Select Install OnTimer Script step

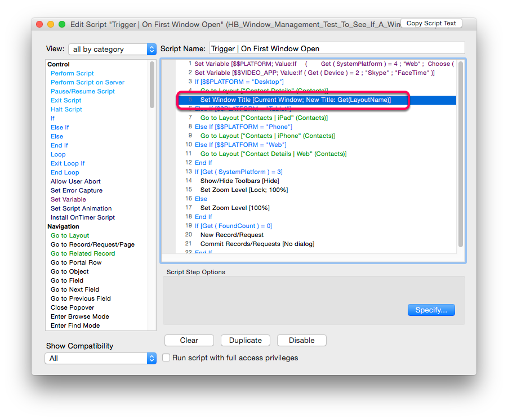82,217
